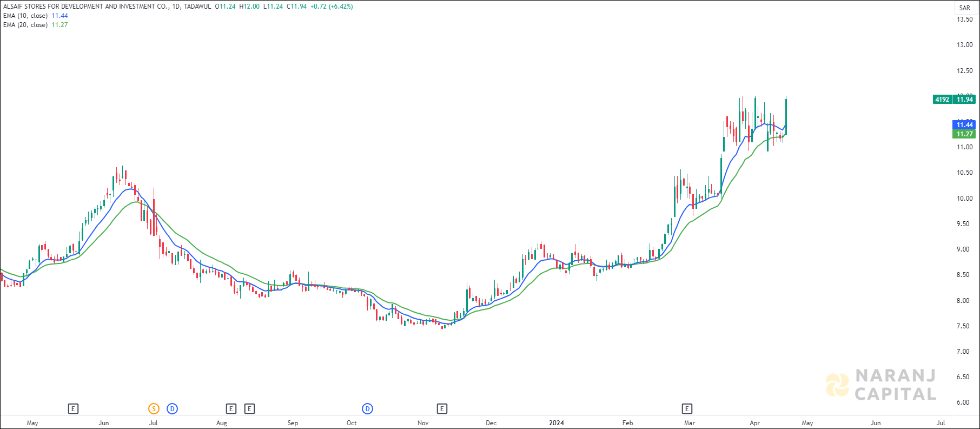Click the earnings marker left of June
This screenshot has width=980, height=429.
click(x=73, y=409)
